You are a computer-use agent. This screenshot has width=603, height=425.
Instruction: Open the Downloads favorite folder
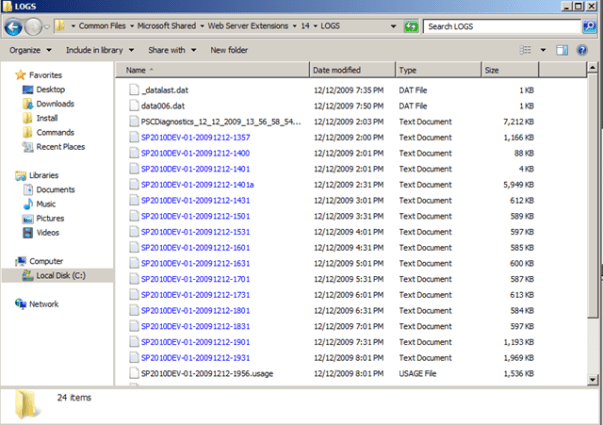click(55, 103)
